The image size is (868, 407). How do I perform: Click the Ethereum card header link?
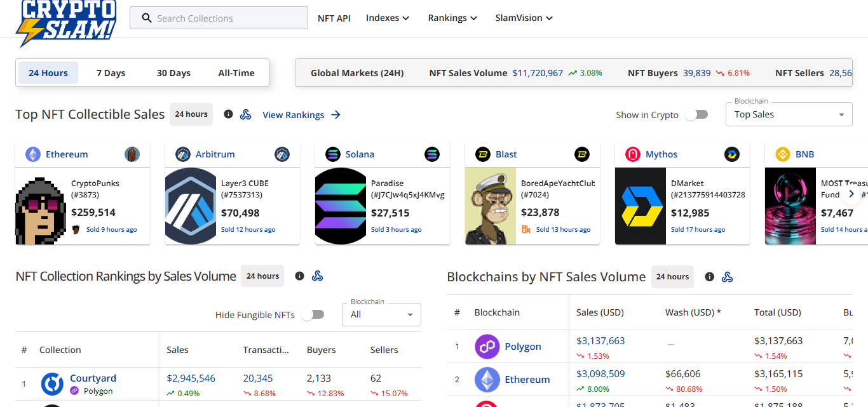[67, 154]
